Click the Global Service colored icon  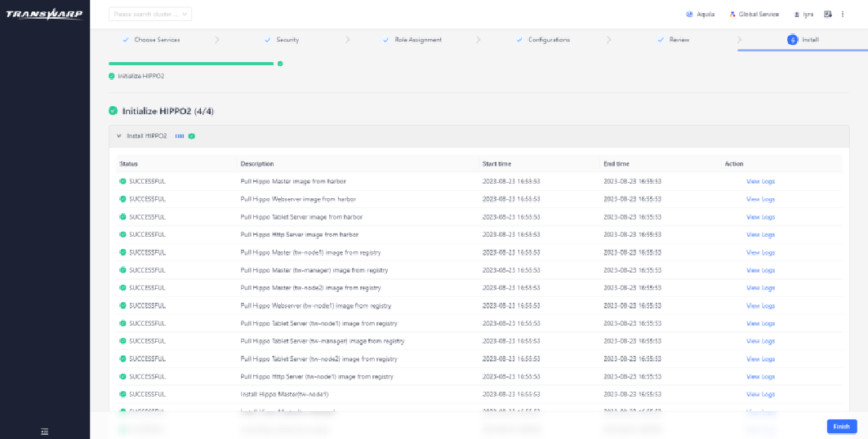732,15
